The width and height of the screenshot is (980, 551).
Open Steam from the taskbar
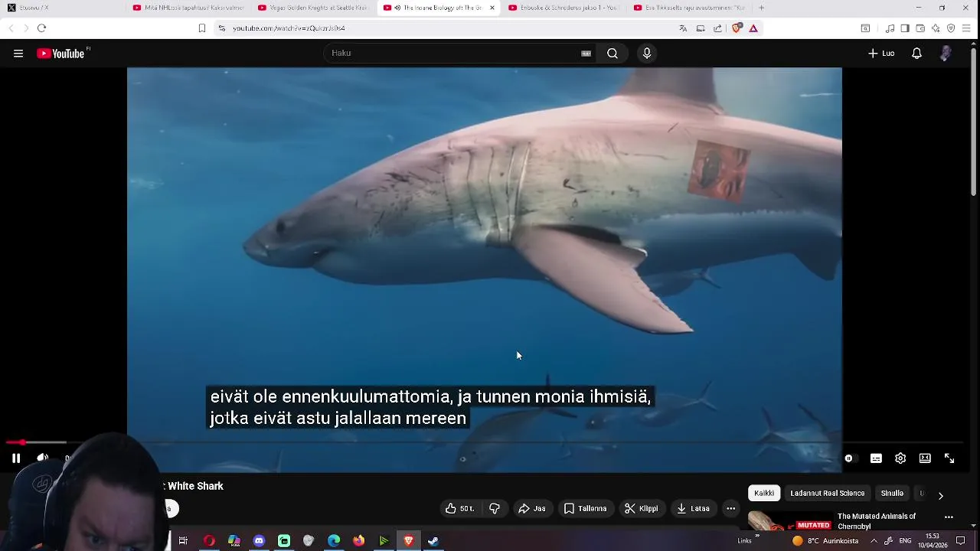(x=433, y=541)
